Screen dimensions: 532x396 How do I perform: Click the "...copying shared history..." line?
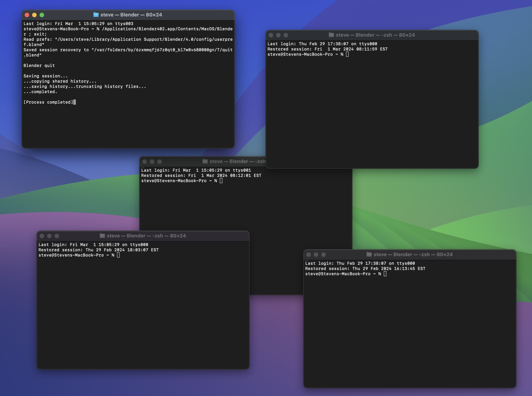point(60,81)
